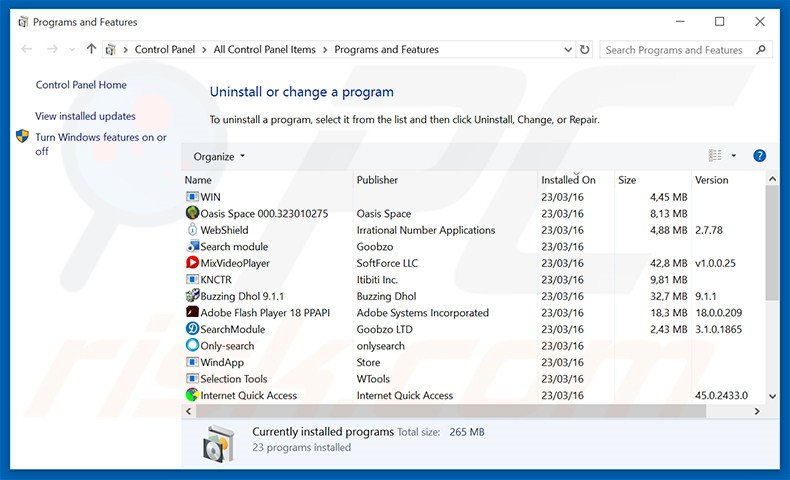Select the Only-search entry name
The height and width of the screenshot is (480, 790).
pyautogui.click(x=227, y=346)
